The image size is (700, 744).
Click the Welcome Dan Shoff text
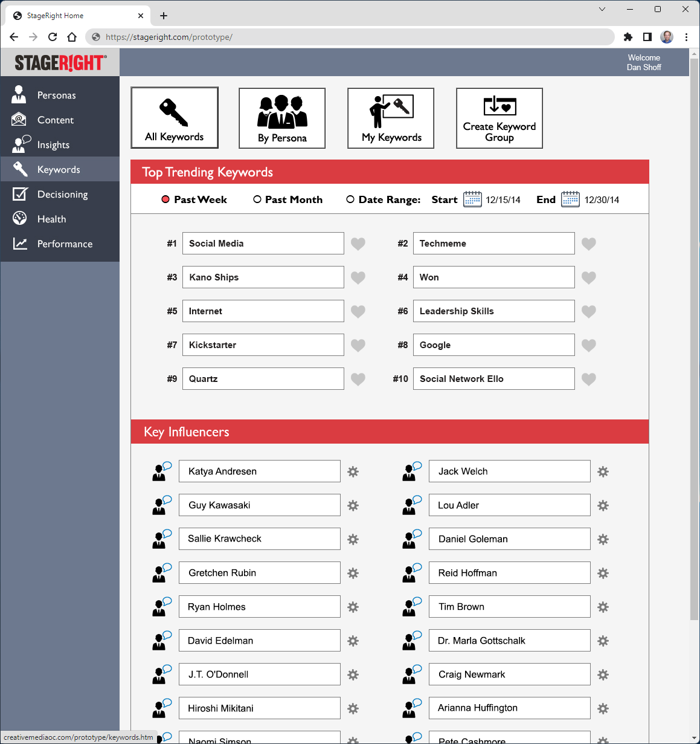pos(644,62)
